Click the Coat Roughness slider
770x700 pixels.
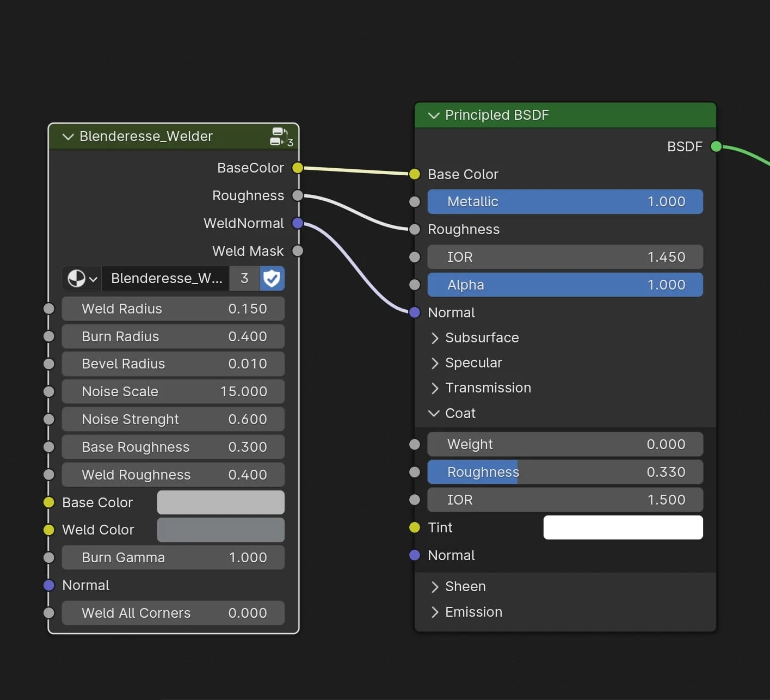pos(565,472)
